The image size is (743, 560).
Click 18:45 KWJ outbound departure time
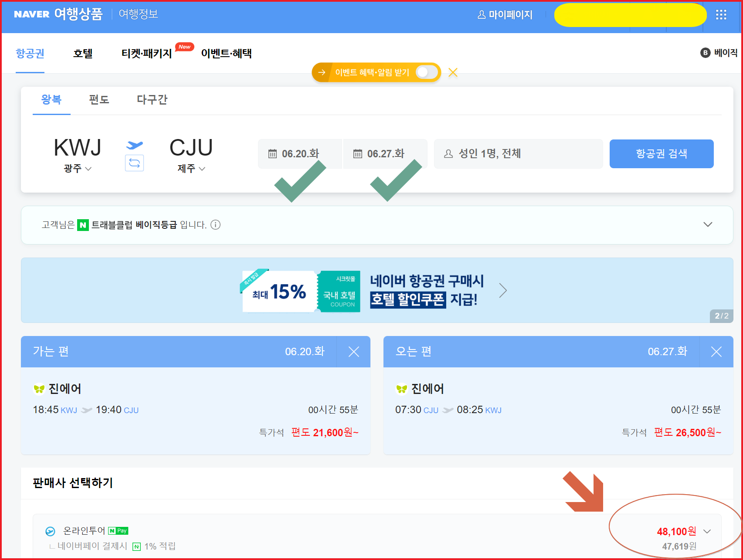[x=55, y=410]
